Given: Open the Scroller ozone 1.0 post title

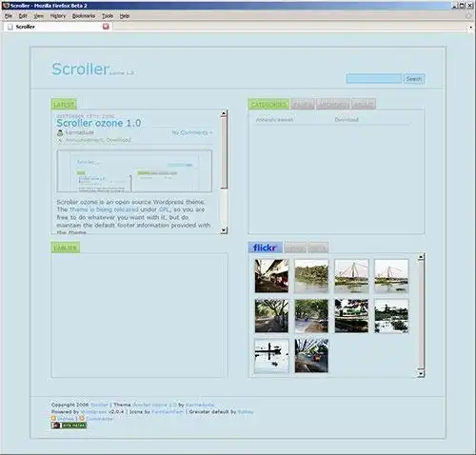Looking at the screenshot, I should coord(99,123).
